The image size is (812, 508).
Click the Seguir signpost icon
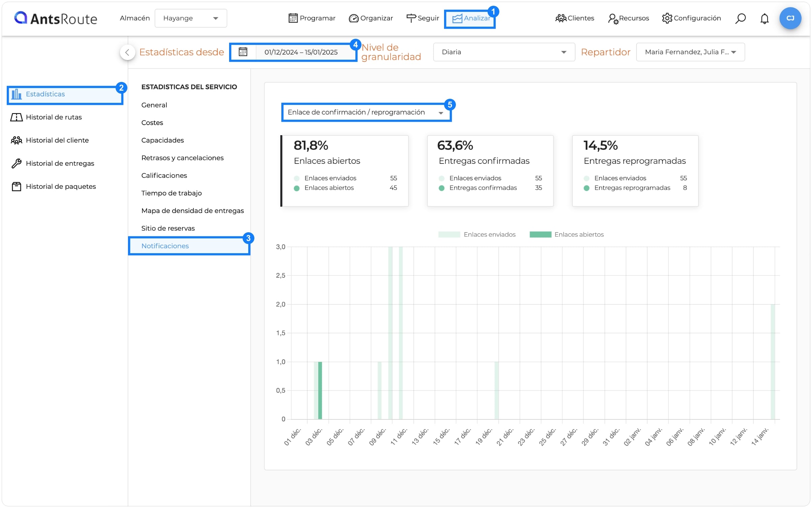click(411, 18)
